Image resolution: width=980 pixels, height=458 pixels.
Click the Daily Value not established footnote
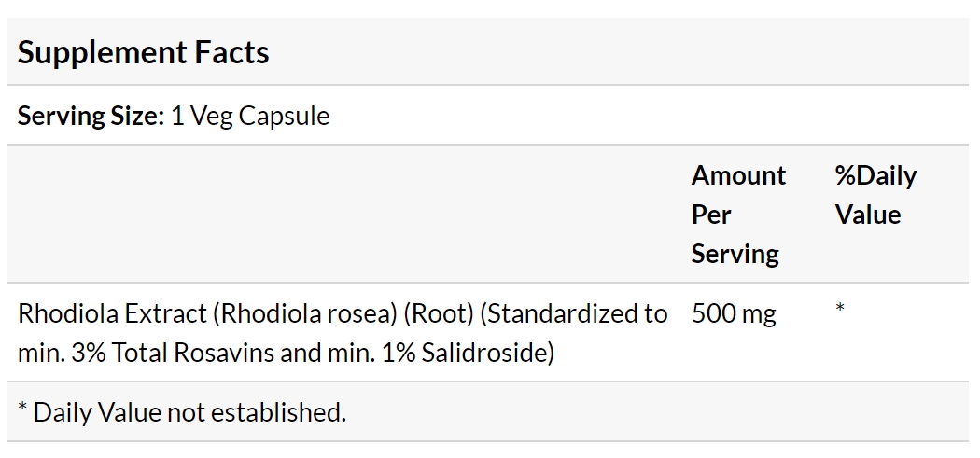[182, 412]
